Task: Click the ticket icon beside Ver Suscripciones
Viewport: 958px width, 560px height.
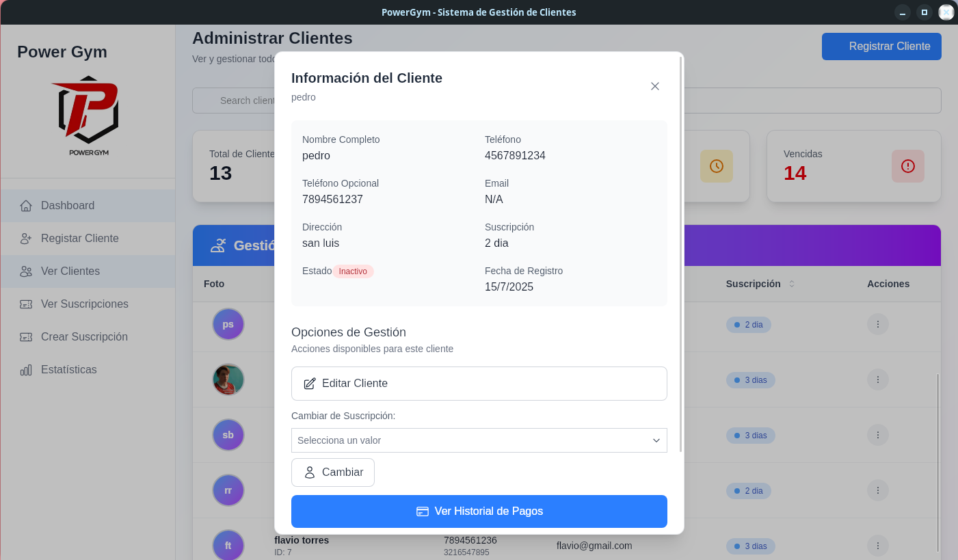Action: pos(26,304)
